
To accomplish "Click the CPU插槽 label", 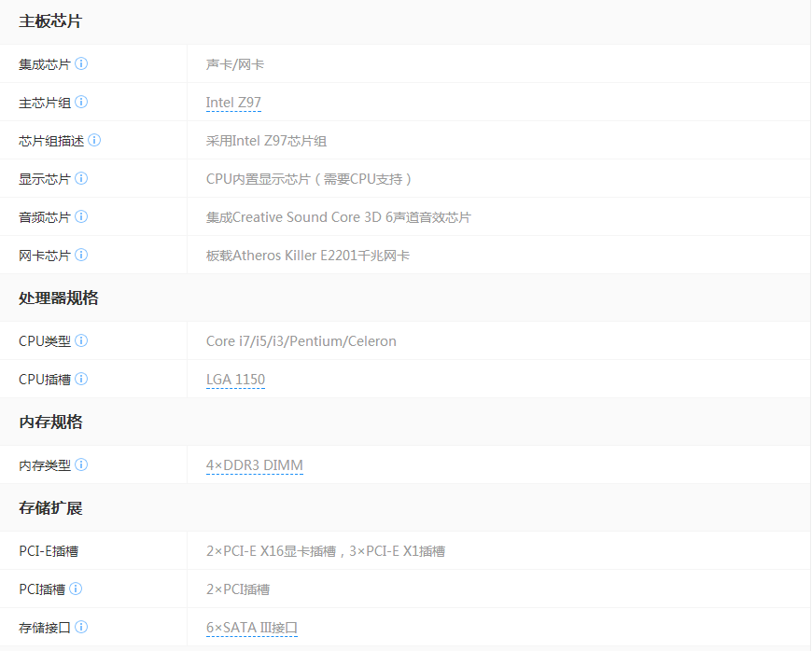I will 45,380.
